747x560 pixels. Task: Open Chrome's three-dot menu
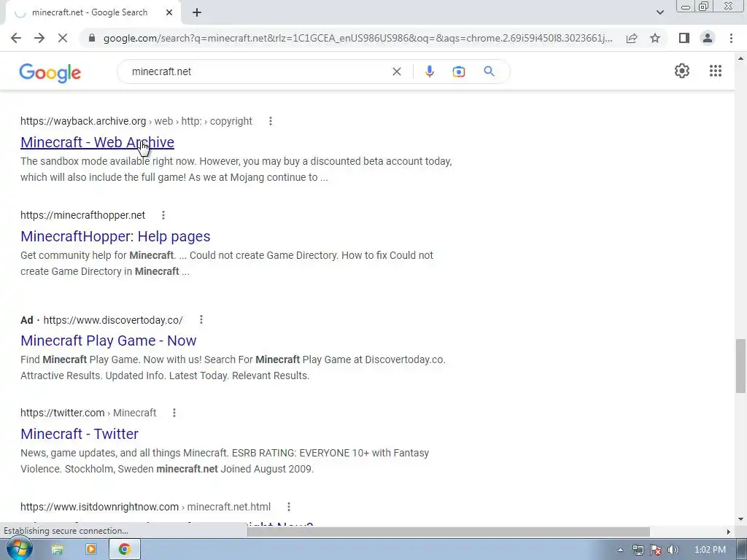pos(731,38)
